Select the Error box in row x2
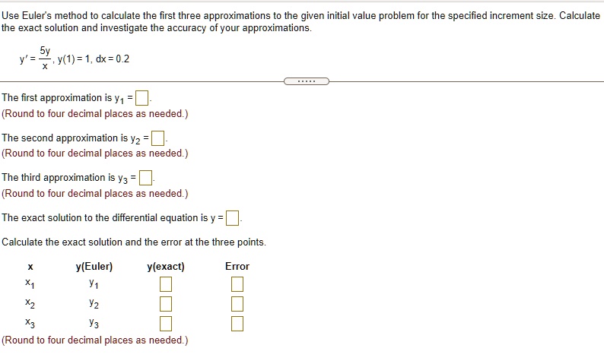The height and width of the screenshot is (364, 604). 237,304
